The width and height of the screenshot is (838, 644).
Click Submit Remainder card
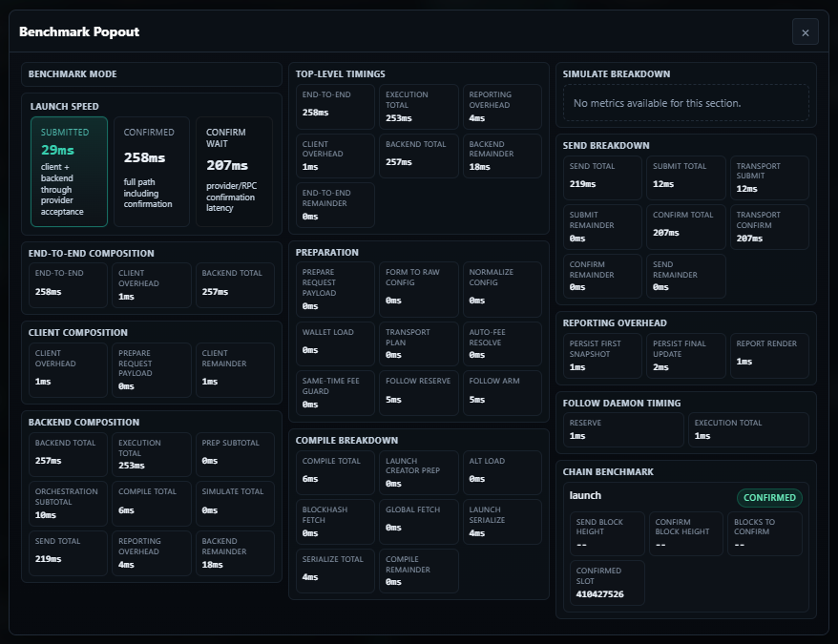point(602,227)
